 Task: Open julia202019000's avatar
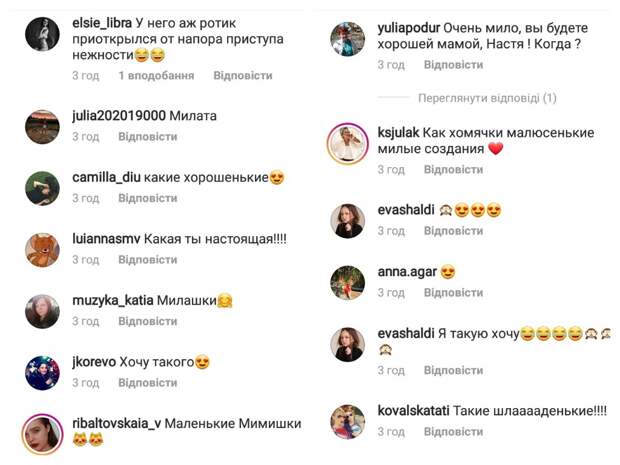pos(42,127)
